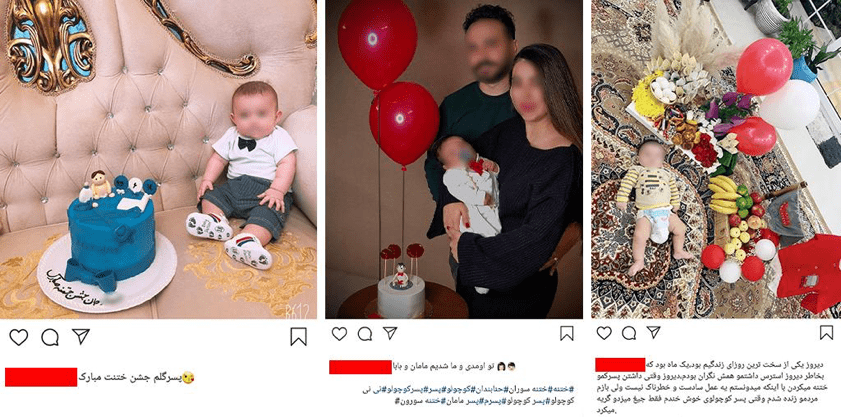
Task: Send the fruit spread baby post
Action: (x=653, y=332)
